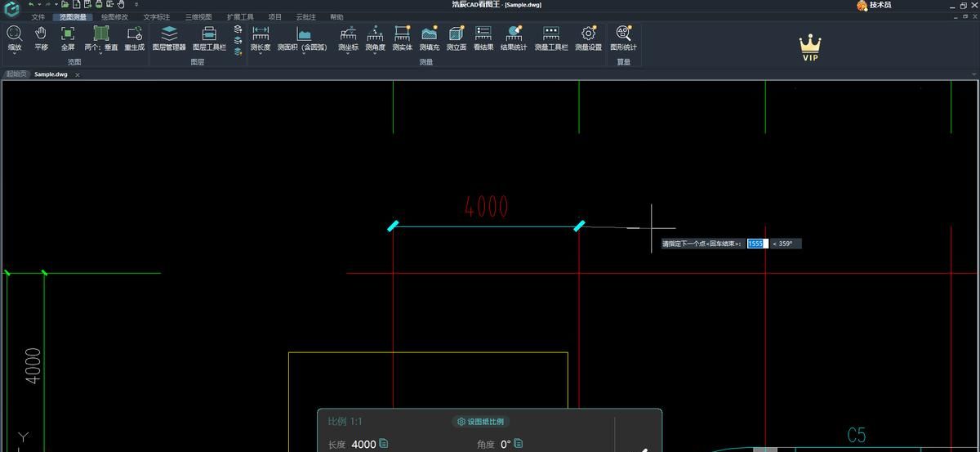The image size is (980, 452).
Task: Click the 设图纸比例 set scale button
Action: (481, 422)
